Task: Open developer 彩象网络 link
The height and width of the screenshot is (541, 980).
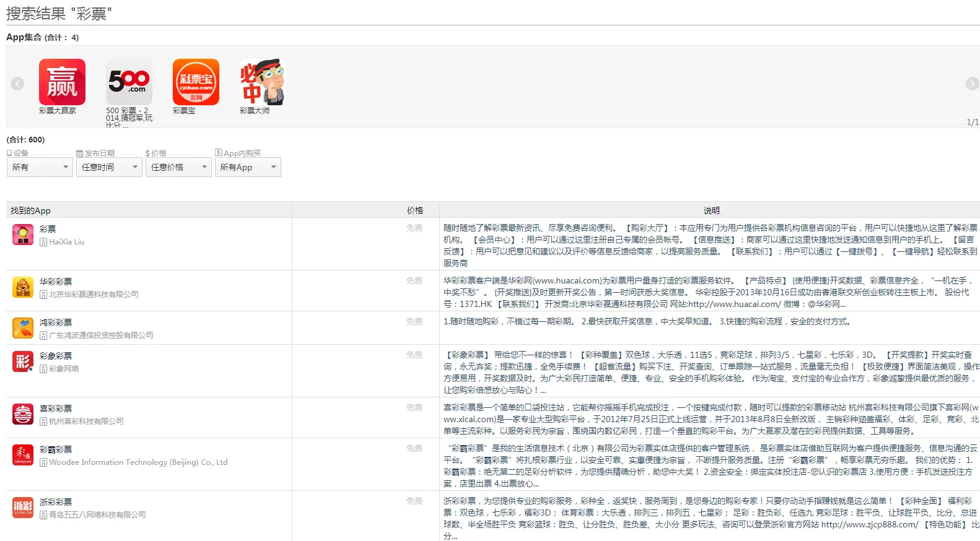Action: (x=64, y=369)
